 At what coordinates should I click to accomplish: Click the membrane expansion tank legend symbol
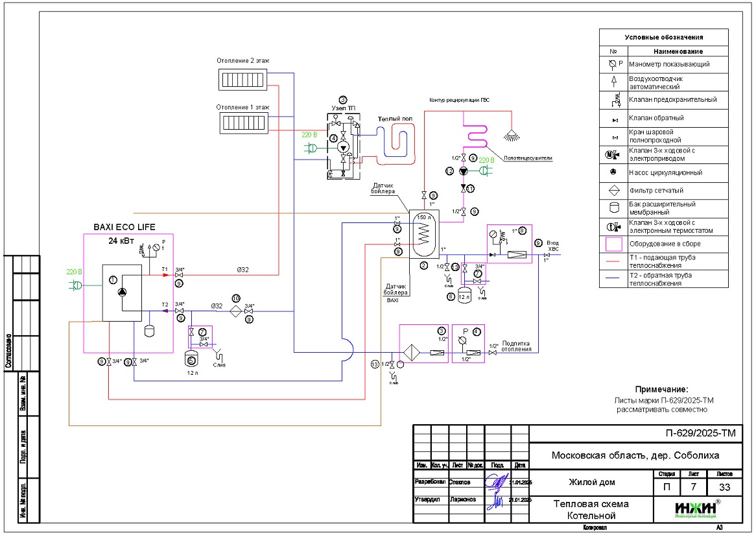pos(613,208)
